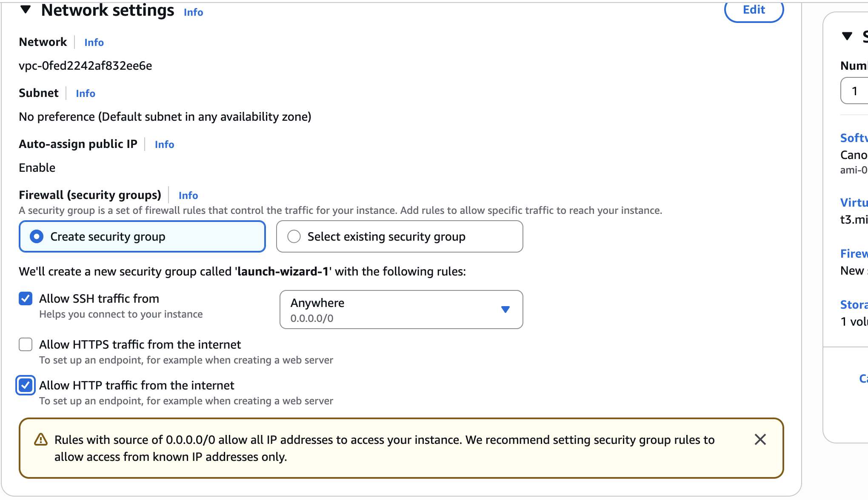Select Create security group radio option
Image resolution: width=868 pixels, height=500 pixels.
[x=37, y=236]
